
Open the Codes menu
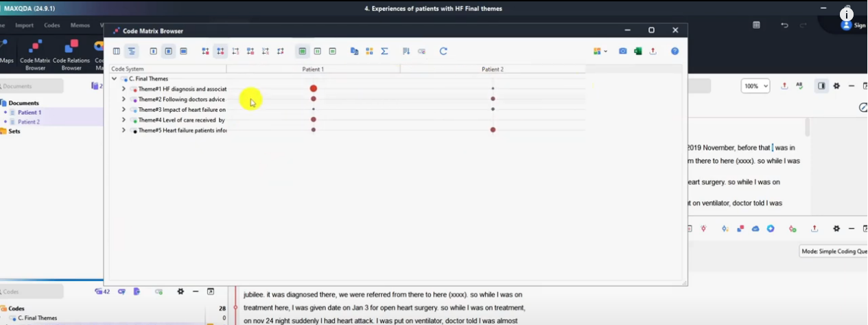(x=52, y=25)
